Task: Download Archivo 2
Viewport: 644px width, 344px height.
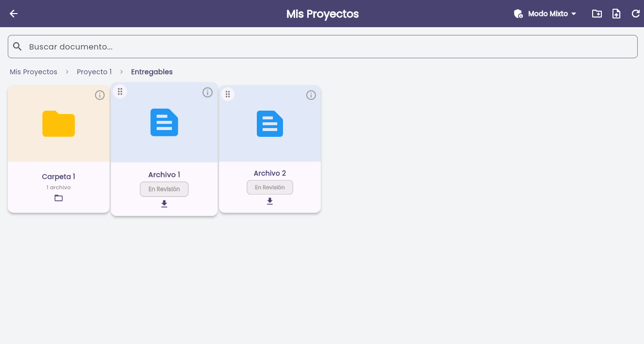Action: 270,201
